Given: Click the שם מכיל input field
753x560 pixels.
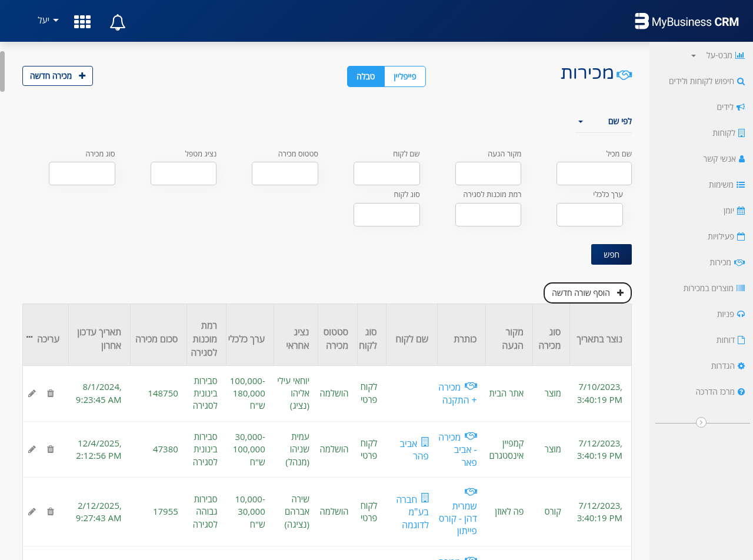Looking at the screenshot, I should 594,174.
